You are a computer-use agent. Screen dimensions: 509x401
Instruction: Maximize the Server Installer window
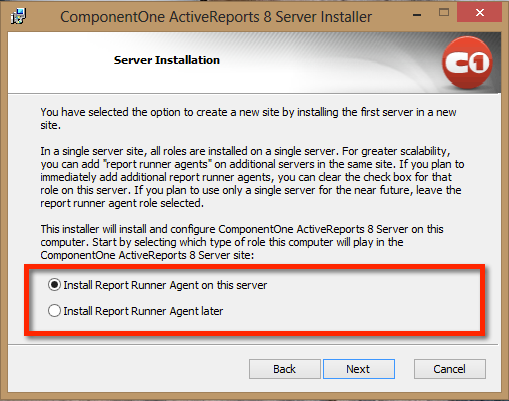(x=444, y=13)
